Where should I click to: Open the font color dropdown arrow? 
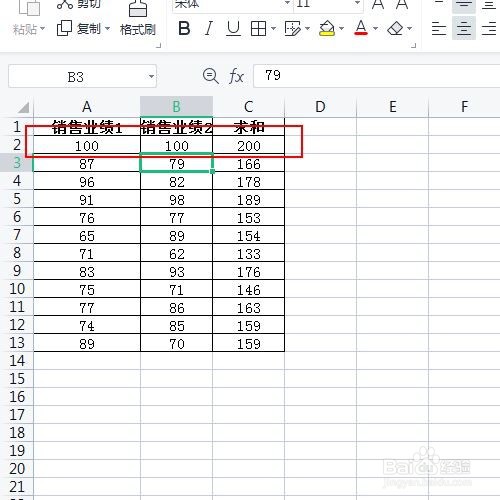tap(375, 29)
